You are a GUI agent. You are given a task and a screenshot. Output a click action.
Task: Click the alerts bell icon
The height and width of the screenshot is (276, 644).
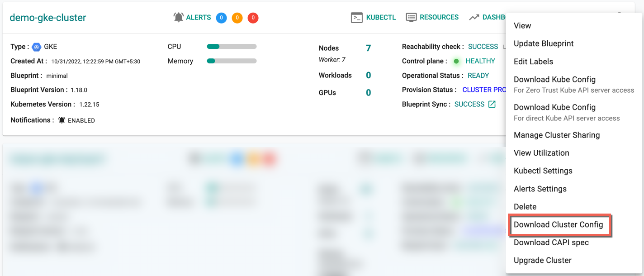pyautogui.click(x=179, y=17)
